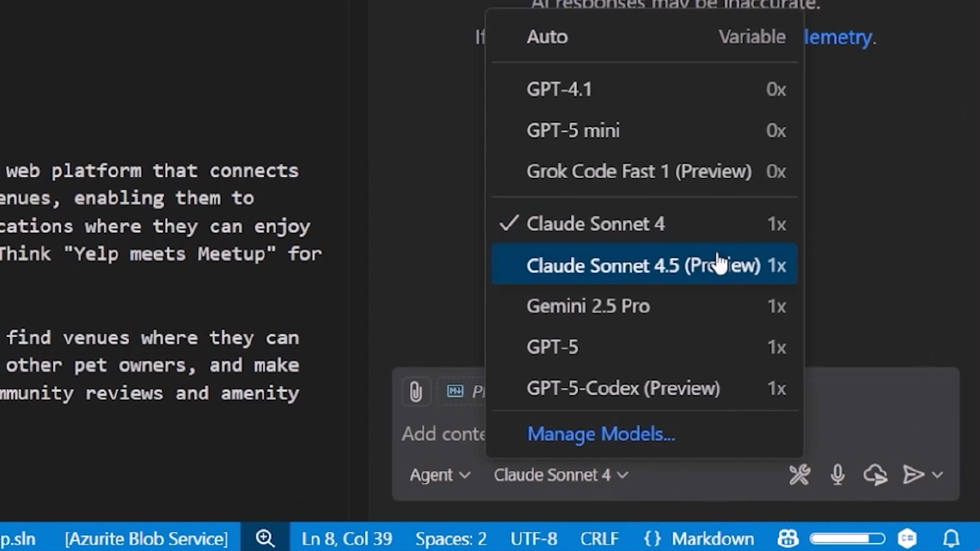Choose Claude Sonnet 4.5 (Preview) model

pos(643,265)
